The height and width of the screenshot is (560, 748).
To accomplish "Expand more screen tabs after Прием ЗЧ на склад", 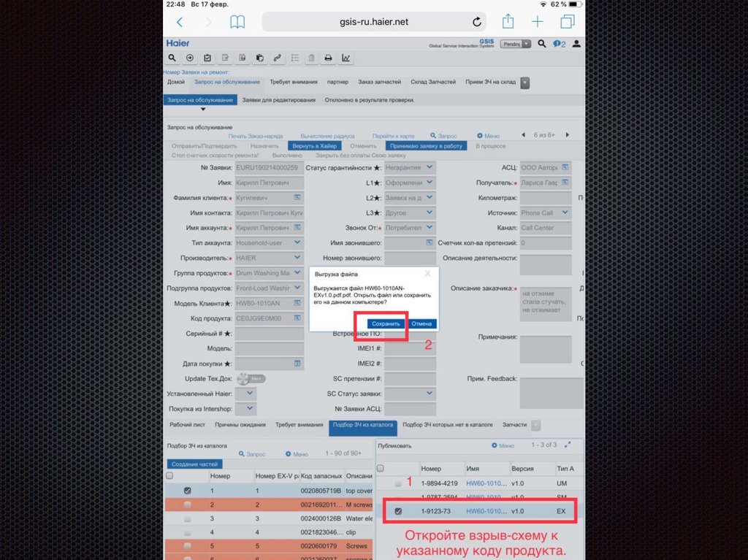I will pos(524,83).
